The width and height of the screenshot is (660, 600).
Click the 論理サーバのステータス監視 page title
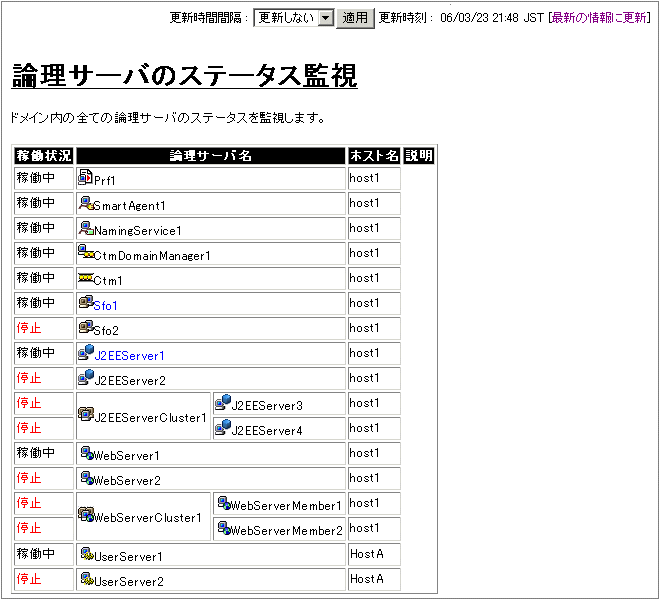pos(185,76)
